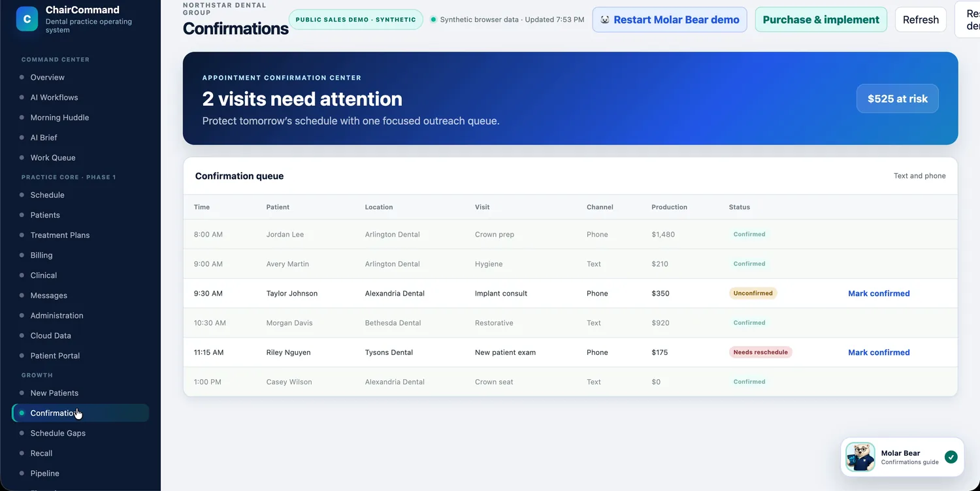Open Schedule Gaps page

[x=58, y=433]
